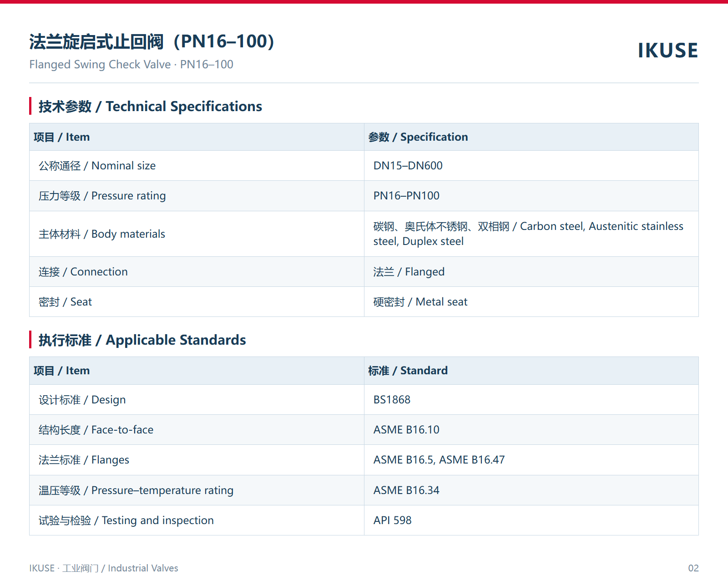
Task: Click the Flanged connection value
Action: pyautogui.click(x=409, y=272)
